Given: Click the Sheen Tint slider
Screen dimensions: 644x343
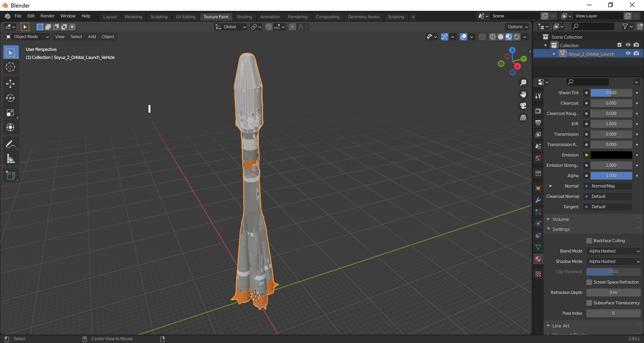Looking at the screenshot, I should pos(611,93).
